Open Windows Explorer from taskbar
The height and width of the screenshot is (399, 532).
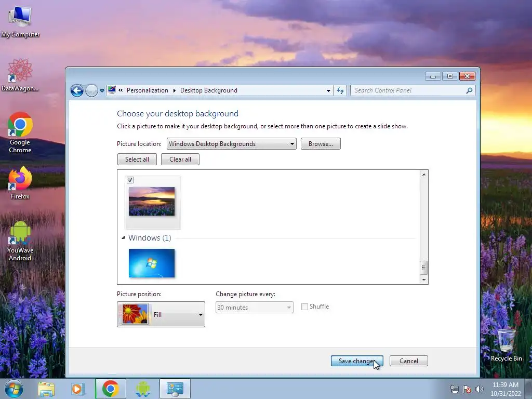tap(46, 389)
